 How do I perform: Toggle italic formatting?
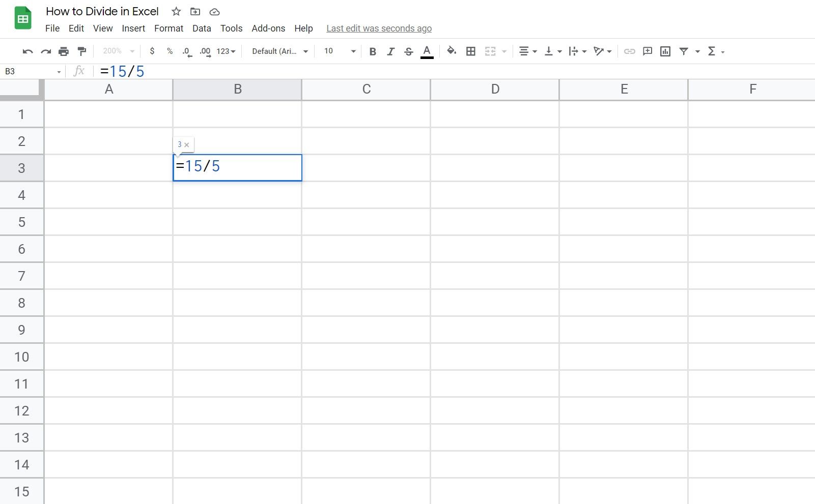pyautogui.click(x=390, y=51)
